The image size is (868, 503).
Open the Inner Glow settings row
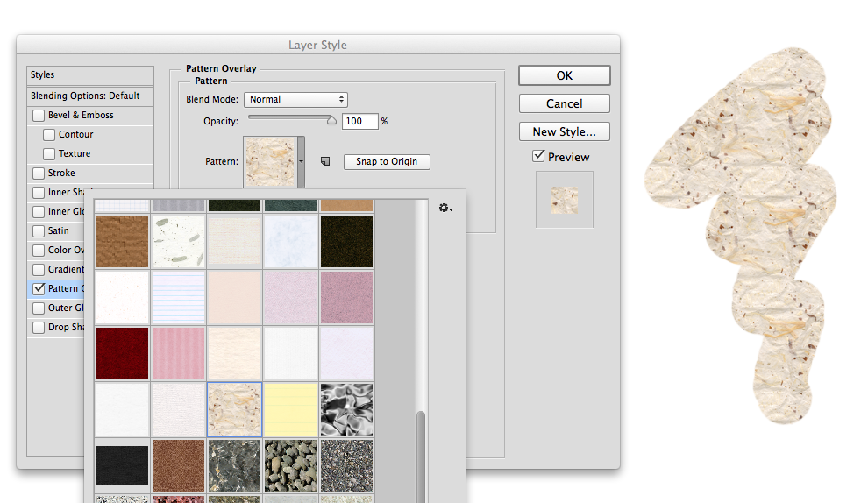coord(58,211)
